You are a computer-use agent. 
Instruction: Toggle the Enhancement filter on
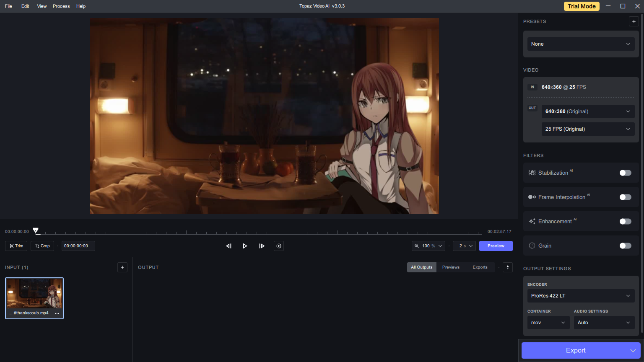(625, 221)
